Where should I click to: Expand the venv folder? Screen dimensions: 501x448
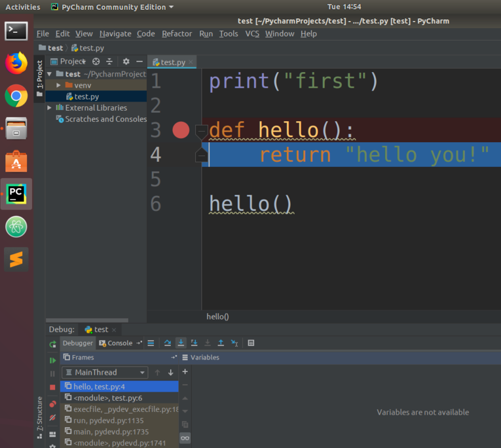pos(58,85)
